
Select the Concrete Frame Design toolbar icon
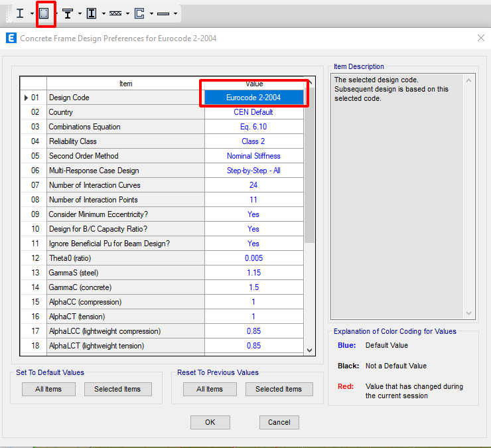pos(44,13)
